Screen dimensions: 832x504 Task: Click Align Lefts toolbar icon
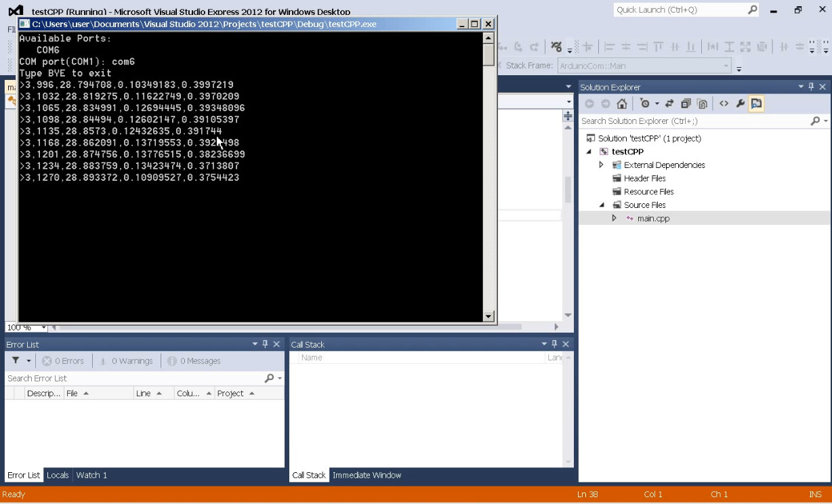(609, 47)
